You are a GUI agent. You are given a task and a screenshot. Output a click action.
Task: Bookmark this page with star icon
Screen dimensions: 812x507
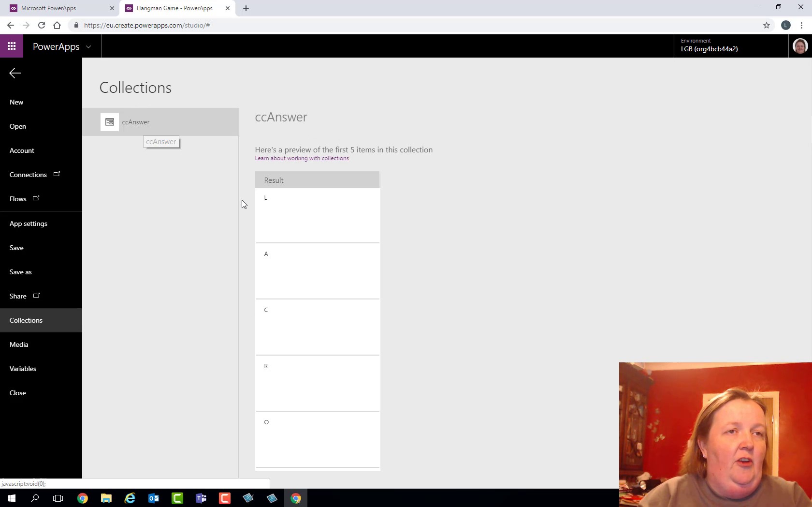click(x=767, y=25)
